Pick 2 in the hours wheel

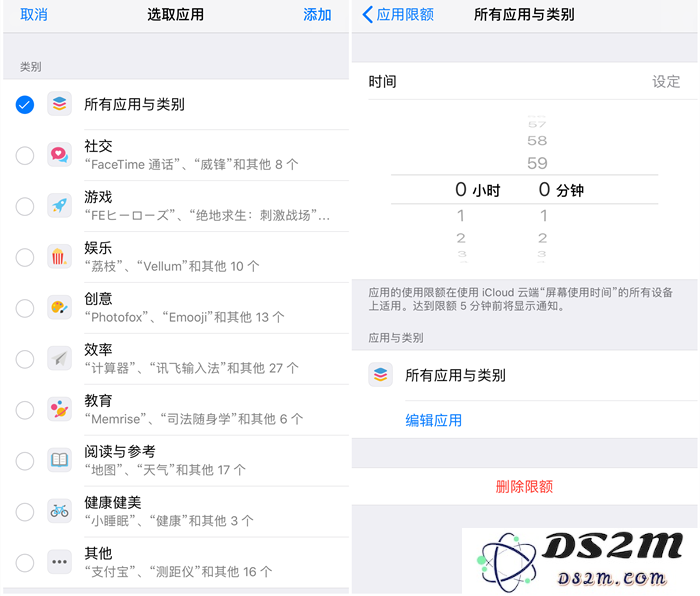click(461, 238)
